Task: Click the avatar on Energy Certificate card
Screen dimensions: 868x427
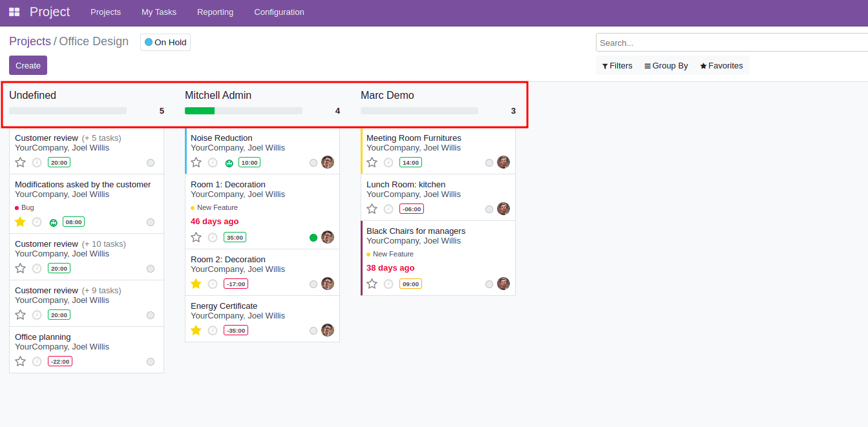Action: tap(328, 330)
